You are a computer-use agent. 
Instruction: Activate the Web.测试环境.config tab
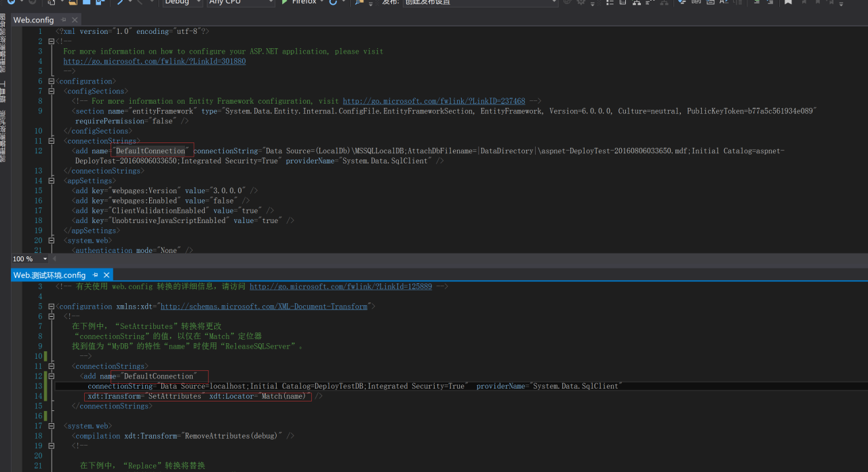pos(50,275)
